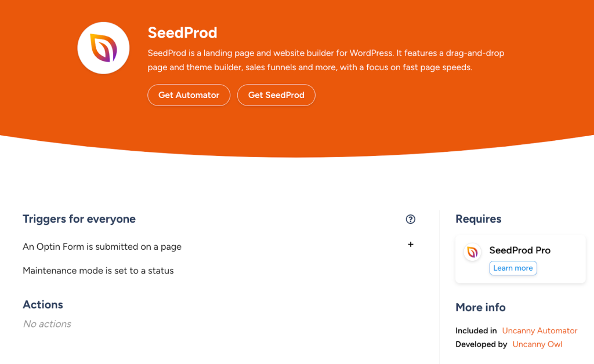Open the help question mark icon
This screenshot has width=594, height=364.
pos(411,219)
